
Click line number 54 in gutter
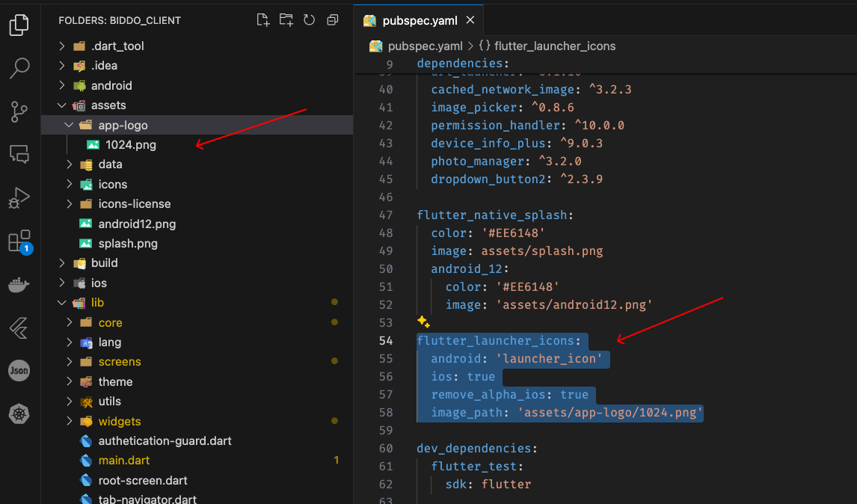pos(386,340)
